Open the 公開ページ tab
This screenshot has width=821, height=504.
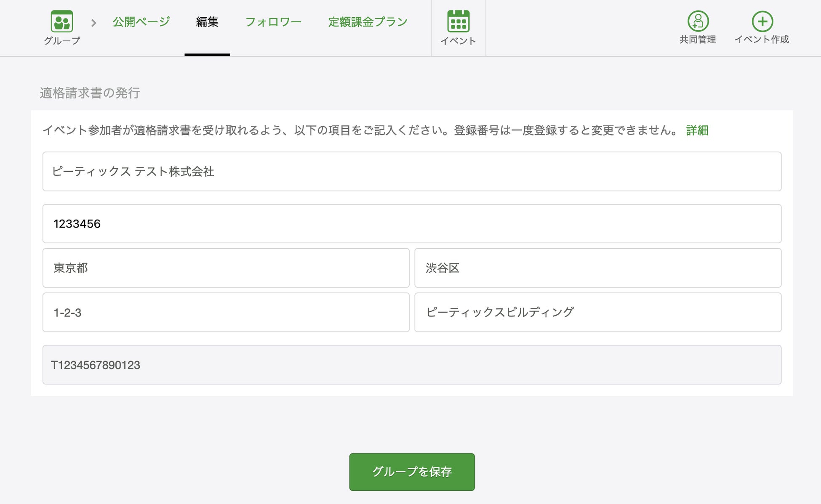(141, 22)
